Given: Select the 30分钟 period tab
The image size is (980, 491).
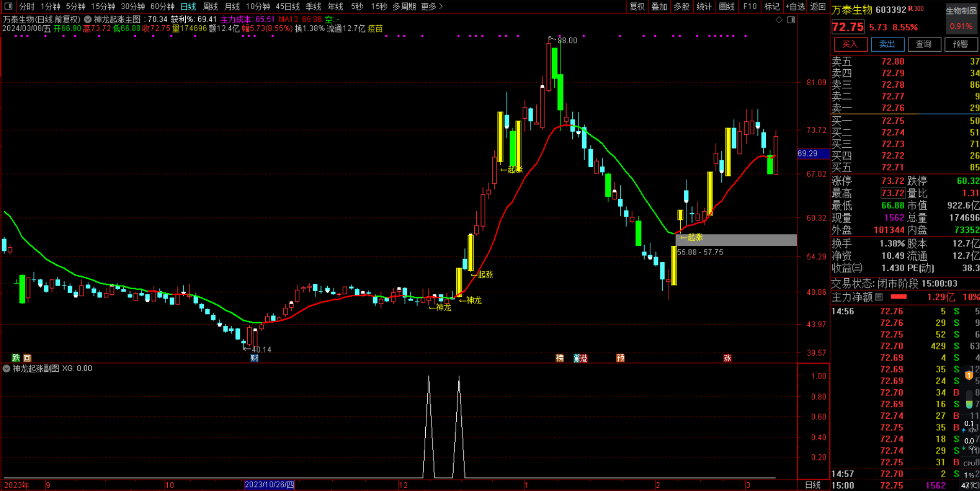Looking at the screenshot, I should tap(133, 6).
